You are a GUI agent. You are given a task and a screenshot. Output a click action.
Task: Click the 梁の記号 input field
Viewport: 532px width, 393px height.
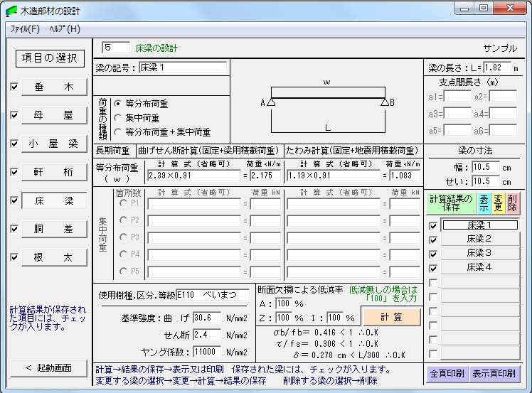tap(183, 68)
